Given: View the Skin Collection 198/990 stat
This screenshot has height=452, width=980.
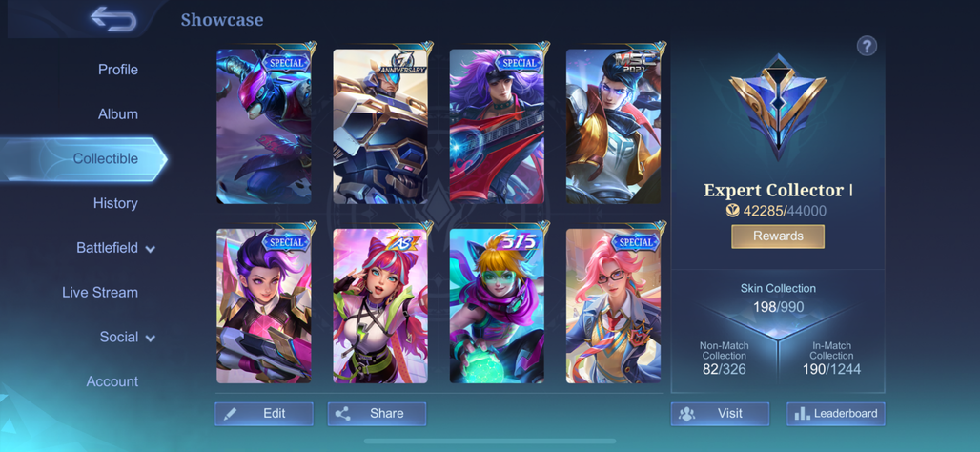Looking at the screenshot, I should (778, 298).
